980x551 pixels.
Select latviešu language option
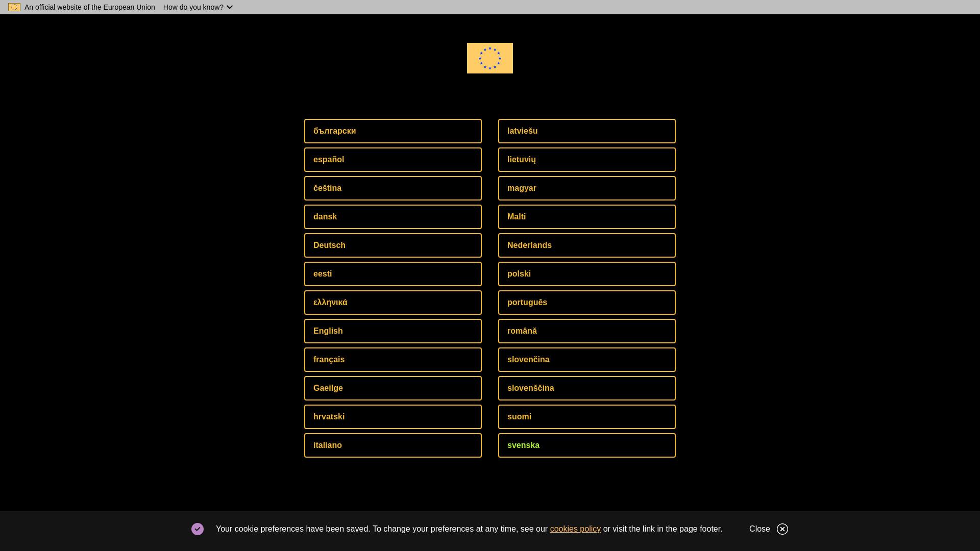587,131
